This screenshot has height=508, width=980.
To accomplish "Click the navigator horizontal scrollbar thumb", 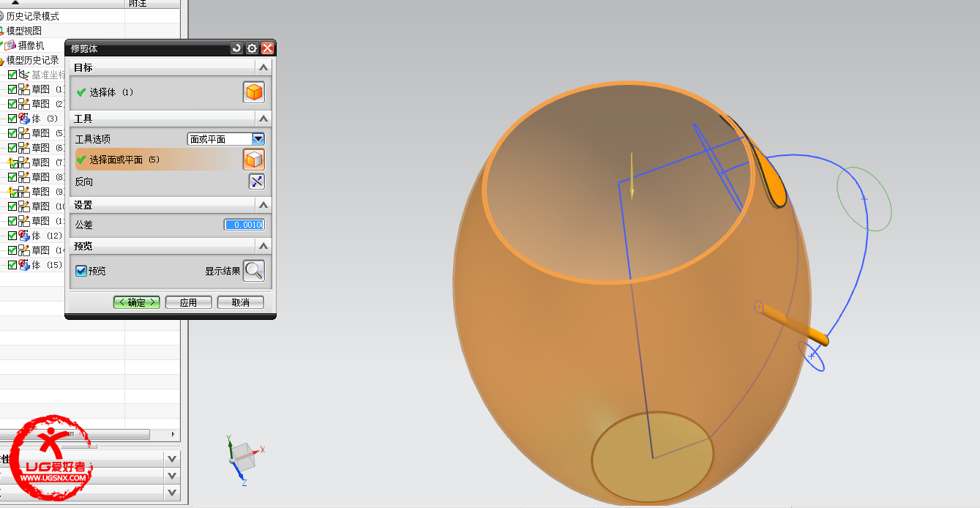I will [75, 434].
